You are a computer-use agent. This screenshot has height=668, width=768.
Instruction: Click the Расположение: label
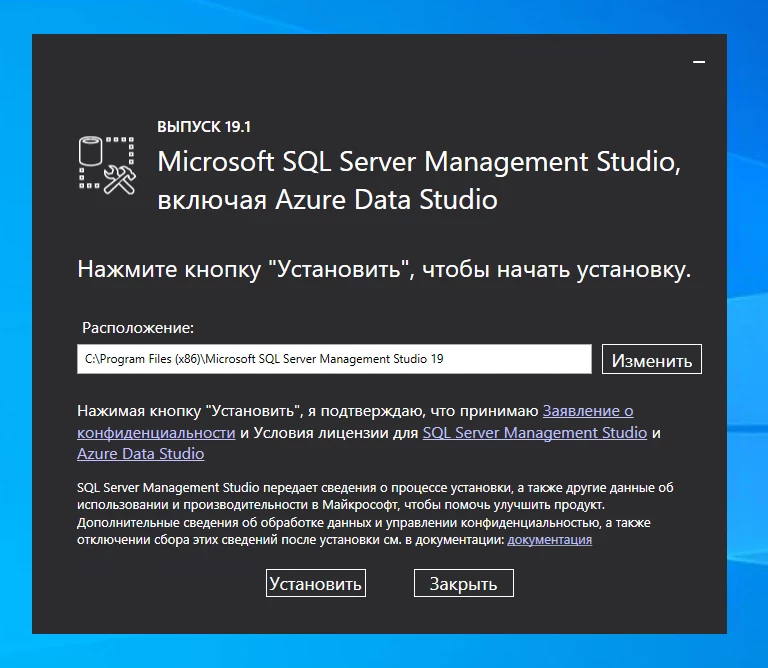[x=138, y=328]
